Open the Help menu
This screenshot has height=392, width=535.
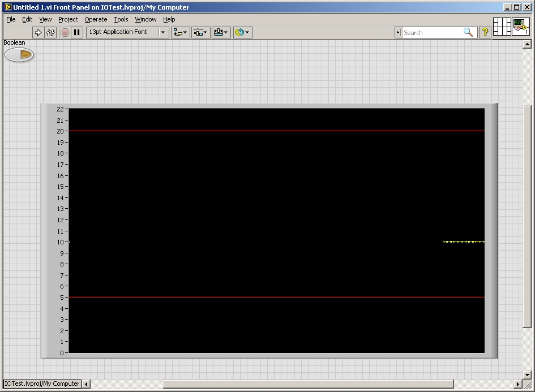[169, 19]
